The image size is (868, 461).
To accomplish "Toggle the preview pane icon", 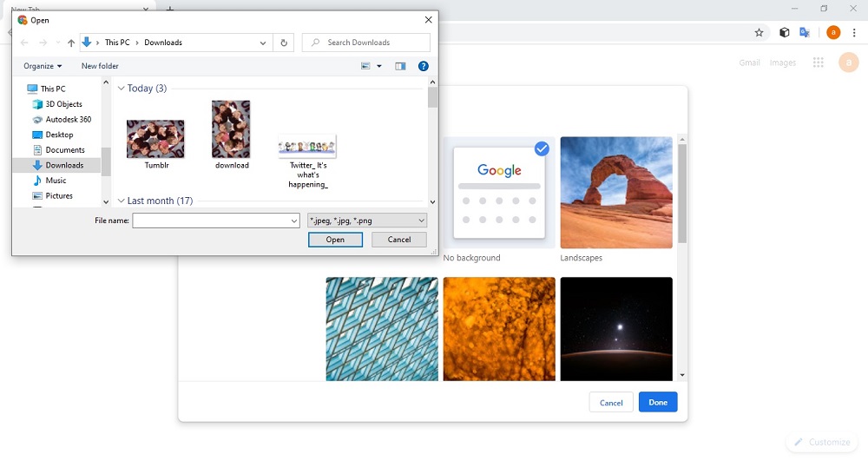I will pos(400,66).
